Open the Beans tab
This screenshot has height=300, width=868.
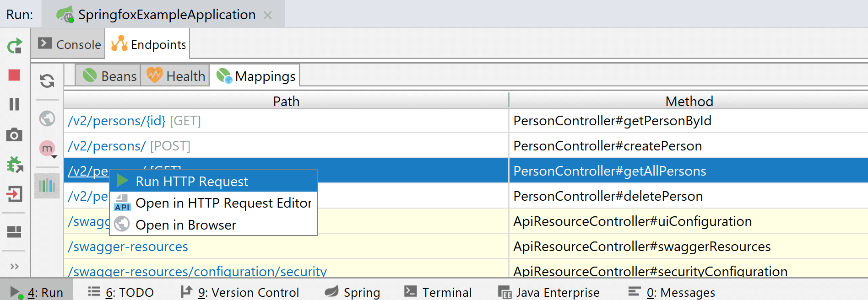(x=110, y=76)
